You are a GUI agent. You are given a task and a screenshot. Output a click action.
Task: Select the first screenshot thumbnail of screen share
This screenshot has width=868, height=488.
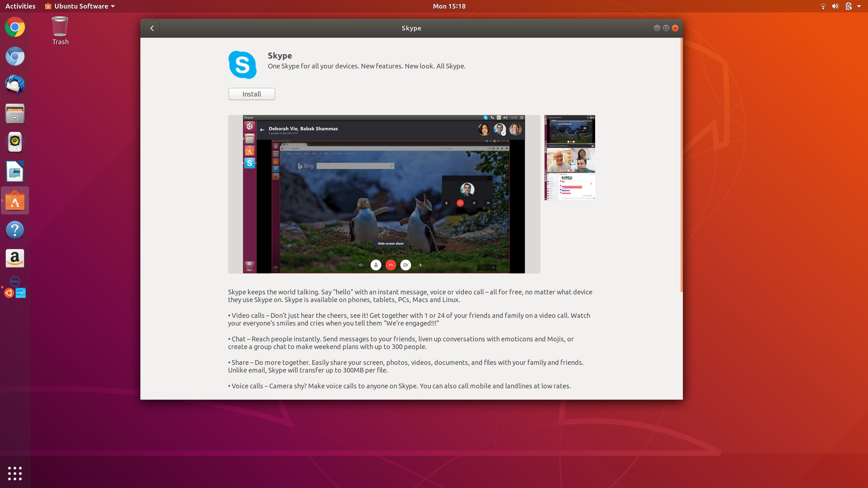569,129
